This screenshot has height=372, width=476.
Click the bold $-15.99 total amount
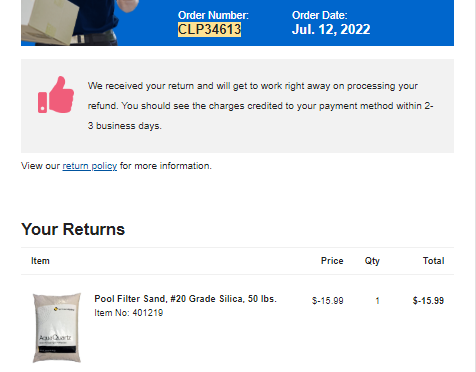click(428, 301)
